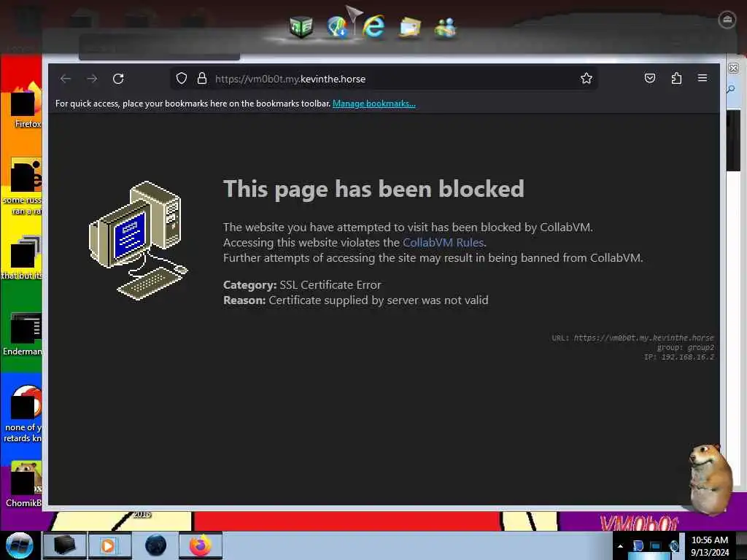The height and width of the screenshot is (560, 747).
Task: Click the Manage bookmarks link
Action: 374,104
